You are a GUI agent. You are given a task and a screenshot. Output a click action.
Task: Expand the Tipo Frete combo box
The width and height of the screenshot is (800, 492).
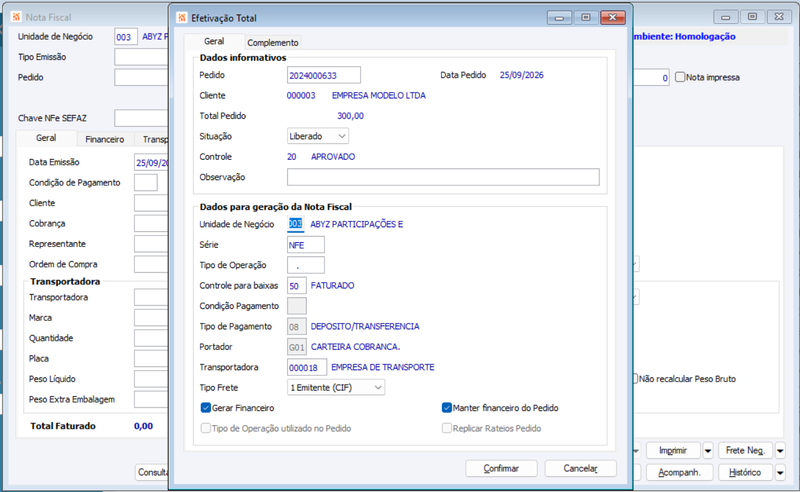(336, 387)
